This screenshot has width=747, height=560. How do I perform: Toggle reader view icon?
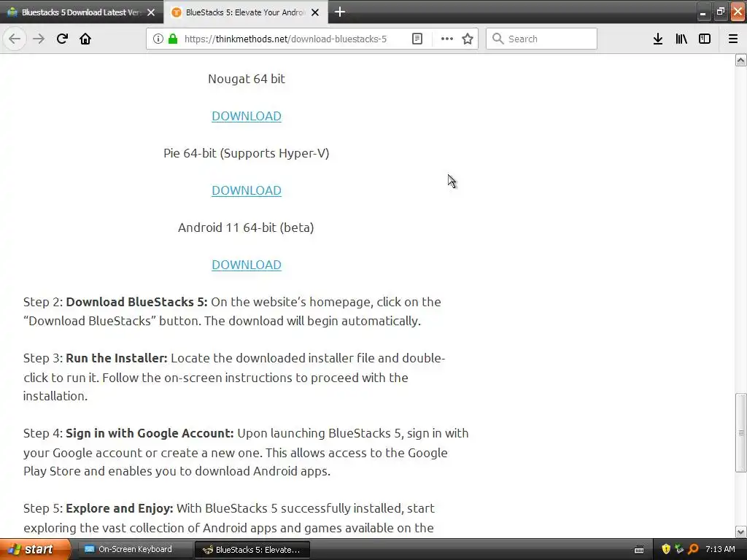pyautogui.click(x=417, y=39)
